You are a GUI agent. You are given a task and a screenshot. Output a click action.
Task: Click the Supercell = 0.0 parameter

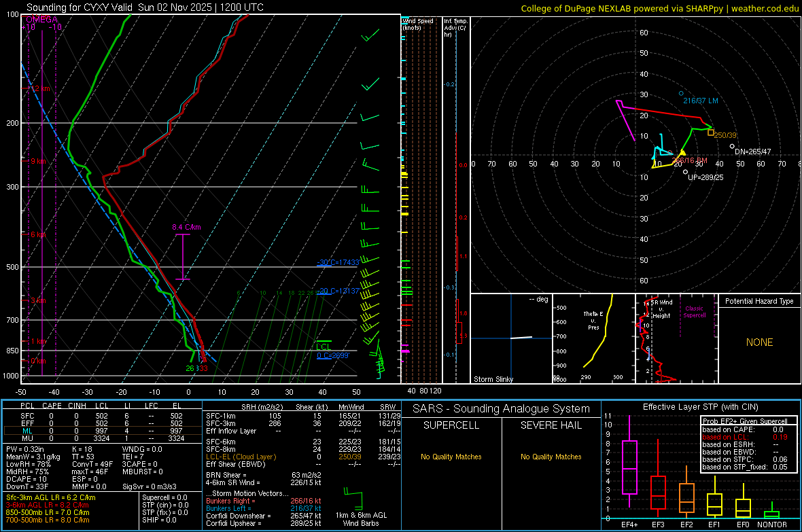tap(164, 497)
